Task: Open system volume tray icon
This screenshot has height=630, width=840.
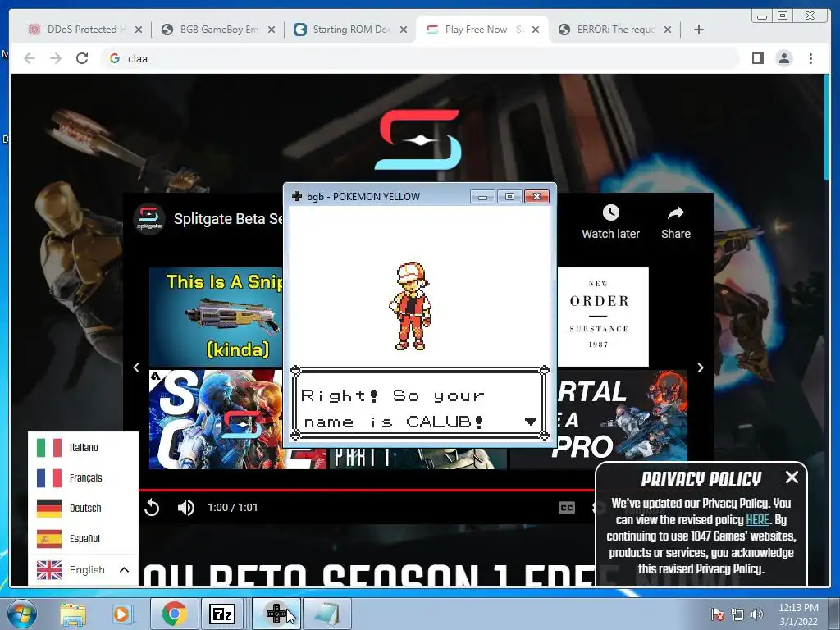Action: click(x=757, y=614)
